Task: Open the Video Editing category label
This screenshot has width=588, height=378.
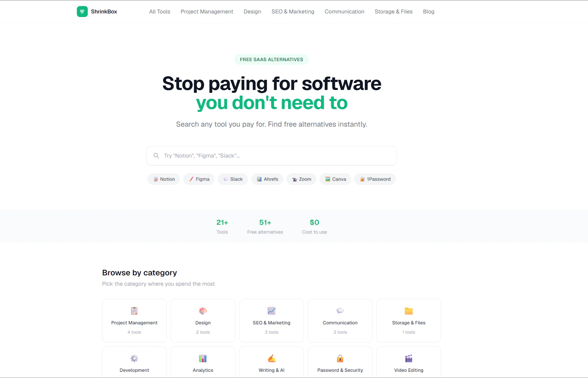Action: [409, 370]
